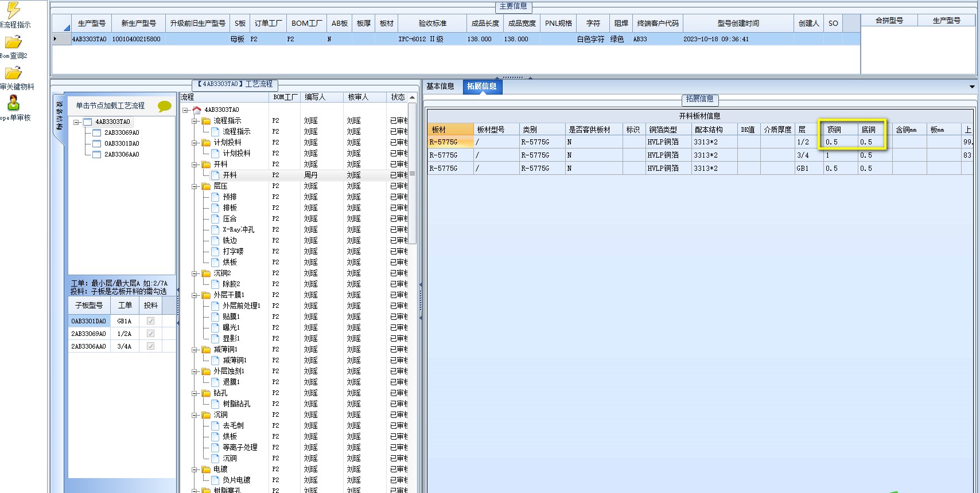The width and height of the screenshot is (980, 493).
Task: Click the 沉铜2 folder icon
Action: (x=206, y=273)
